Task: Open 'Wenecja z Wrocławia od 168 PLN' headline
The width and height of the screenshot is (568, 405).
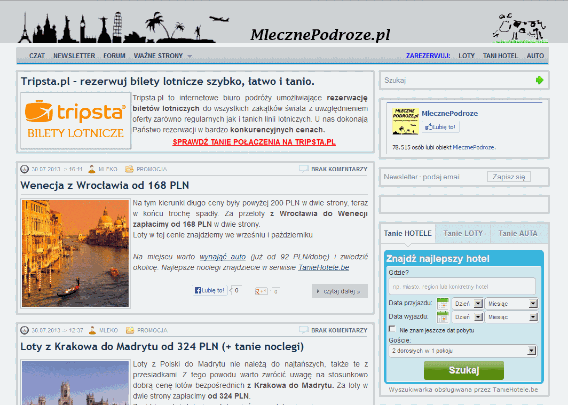Action: point(105,185)
